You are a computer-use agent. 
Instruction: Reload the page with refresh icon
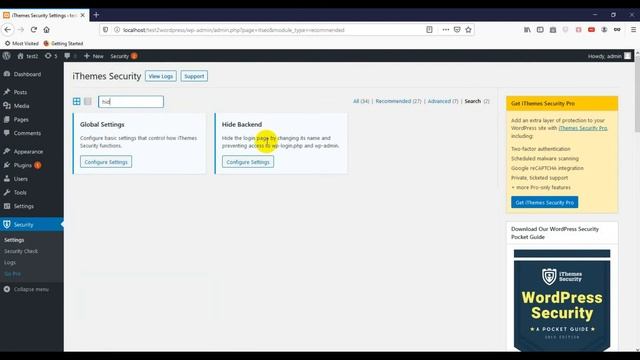pyautogui.click(x=34, y=29)
